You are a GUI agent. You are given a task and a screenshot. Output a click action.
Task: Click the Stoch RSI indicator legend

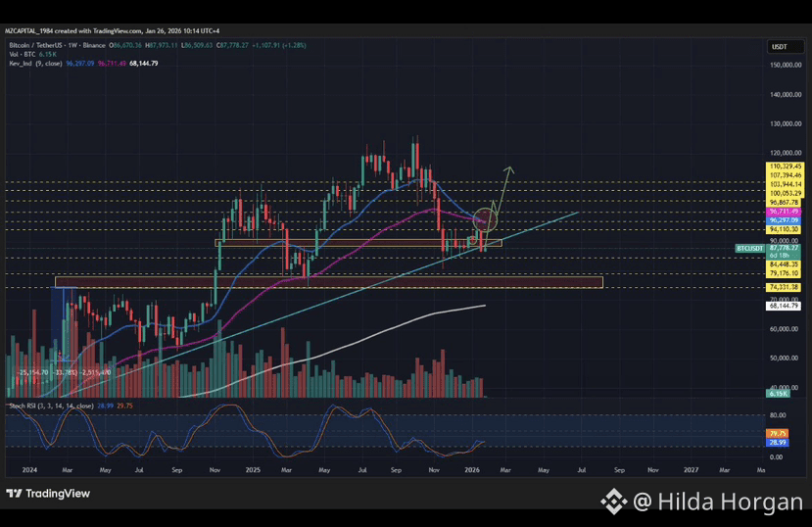click(x=71, y=406)
